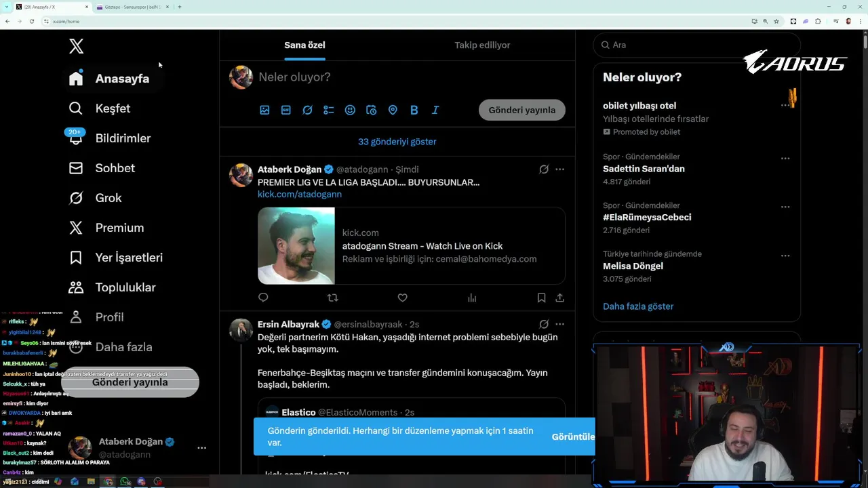The height and width of the screenshot is (488, 868).
Task: Open WhatsApp from the taskbar
Action: 125,482
